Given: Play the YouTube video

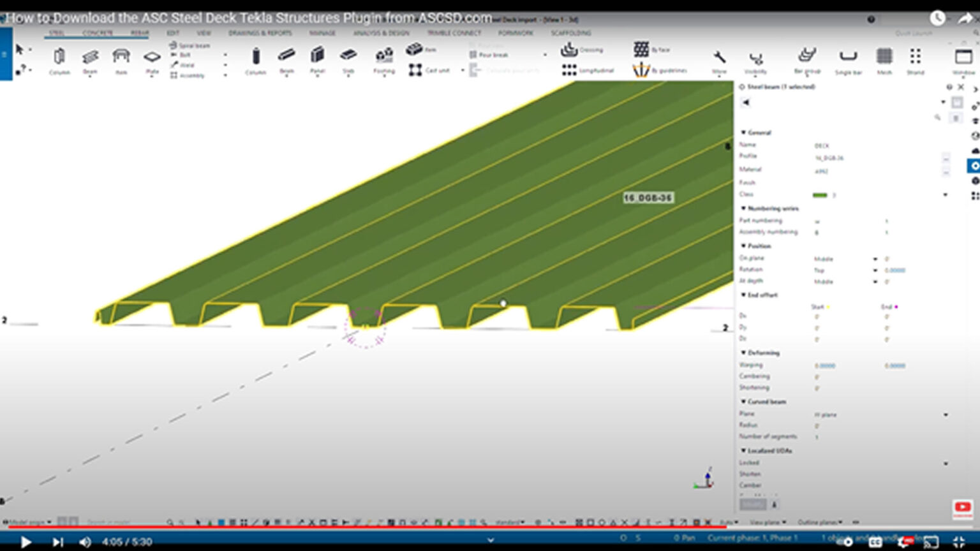Looking at the screenshot, I should pyautogui.click(x=26, y=542).
